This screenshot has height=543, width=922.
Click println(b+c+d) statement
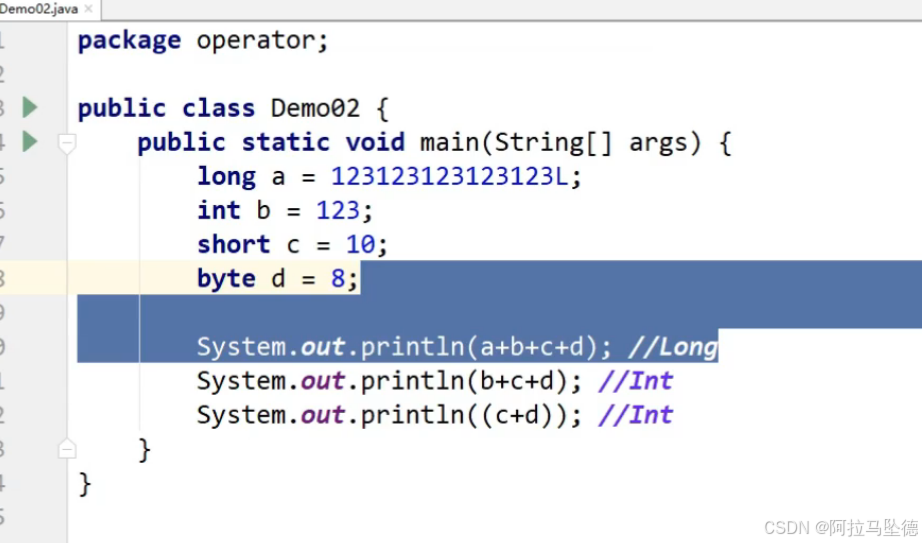click(390, 381)
